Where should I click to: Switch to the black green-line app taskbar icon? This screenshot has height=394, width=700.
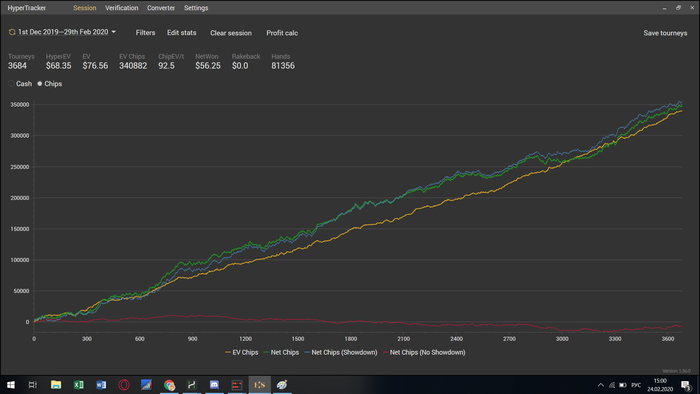point(192,385)
